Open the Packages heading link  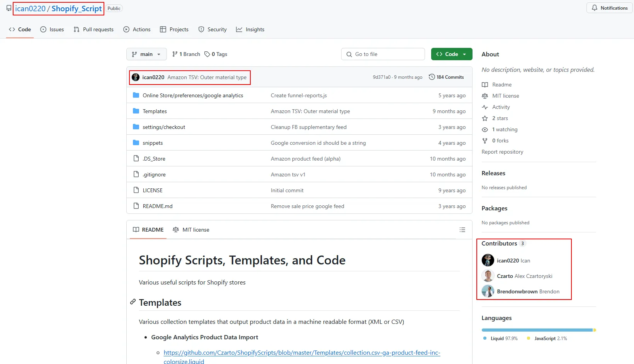tap(495, 208)
